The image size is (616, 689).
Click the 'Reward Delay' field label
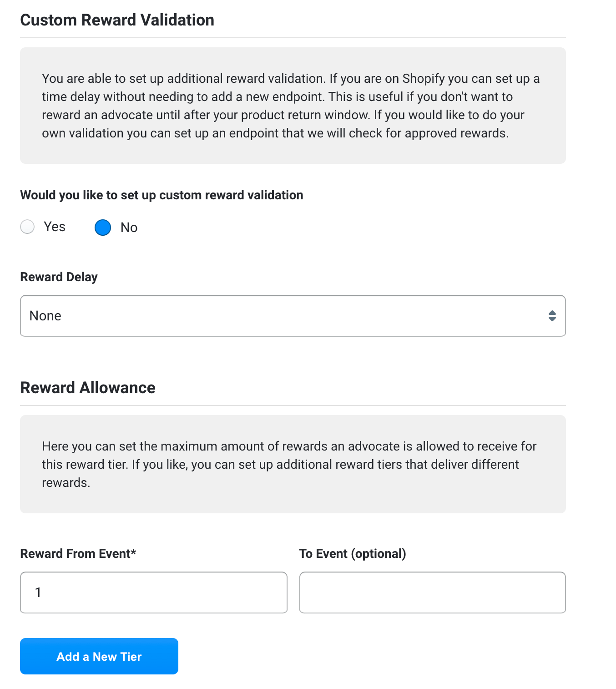pos(59,277)
